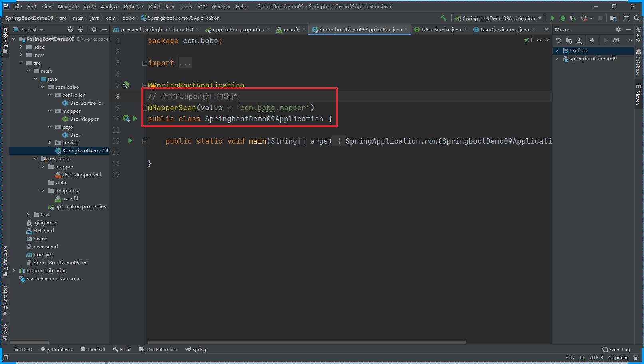Click gutter run arrow on line 10
Viewport: 644px width, 364px height.
(x=135, y=119)
